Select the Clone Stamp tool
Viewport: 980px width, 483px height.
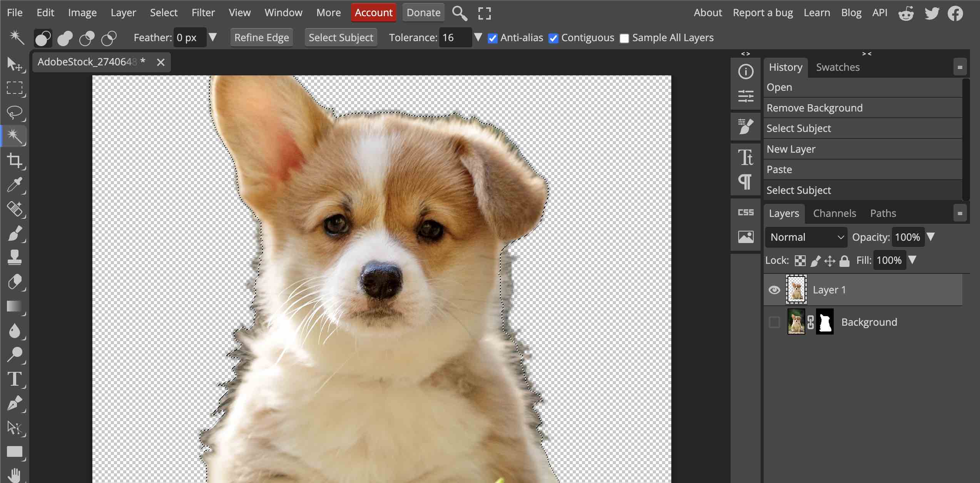[x=15, y=257]
